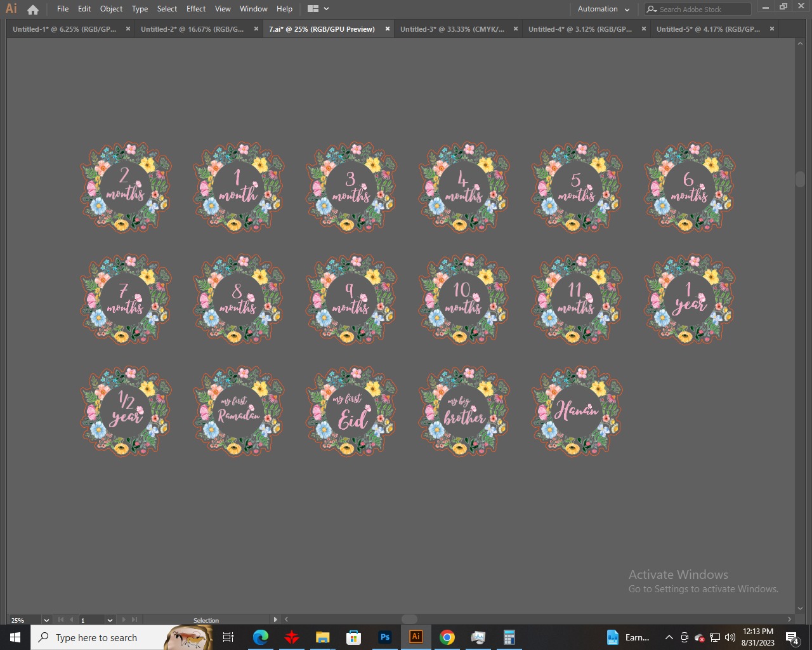
Task: Open the status bar options arrow
Action: [275, 620]
